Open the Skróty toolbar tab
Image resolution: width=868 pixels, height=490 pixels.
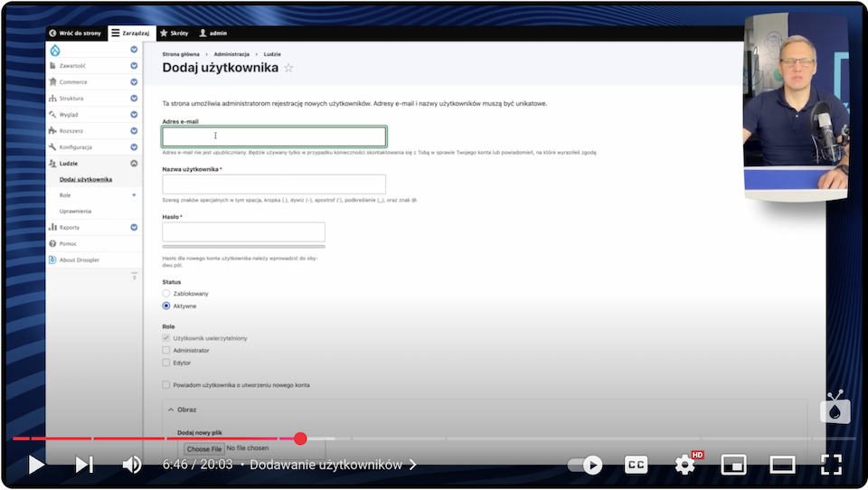click(175, 33)
